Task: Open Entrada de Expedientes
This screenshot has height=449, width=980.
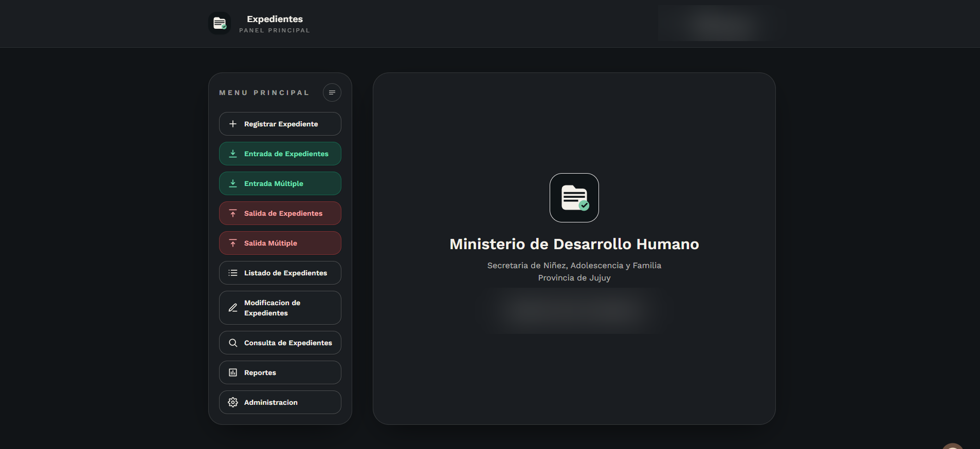Action: (280, 154)
